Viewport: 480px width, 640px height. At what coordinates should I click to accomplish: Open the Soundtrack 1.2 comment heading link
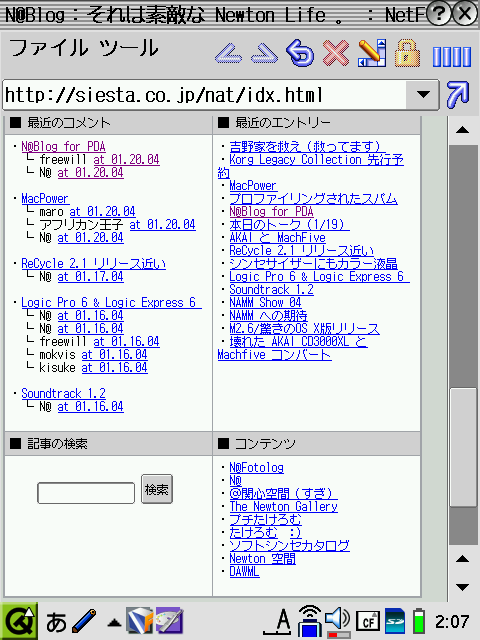(63, 394)
